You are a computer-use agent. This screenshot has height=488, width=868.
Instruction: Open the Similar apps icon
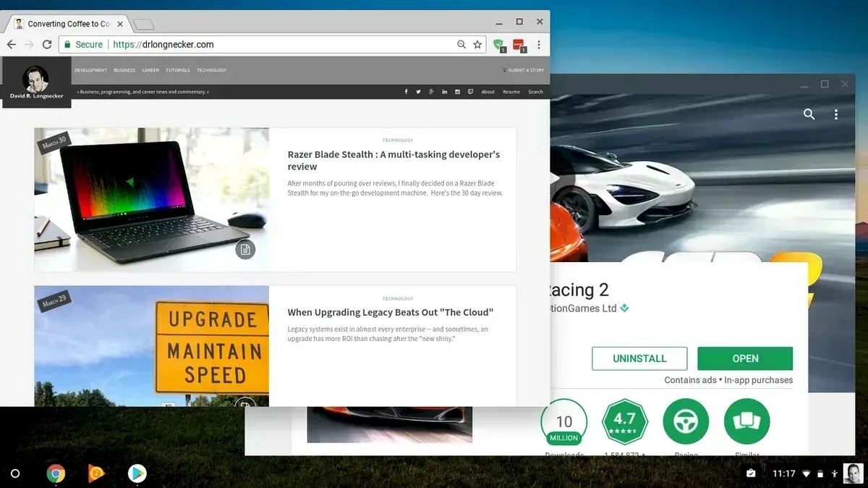coord(746,421)
